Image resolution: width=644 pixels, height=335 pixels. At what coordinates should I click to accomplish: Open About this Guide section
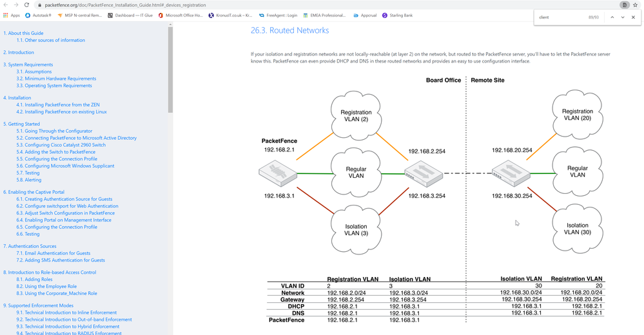click(x=23, y=33)
